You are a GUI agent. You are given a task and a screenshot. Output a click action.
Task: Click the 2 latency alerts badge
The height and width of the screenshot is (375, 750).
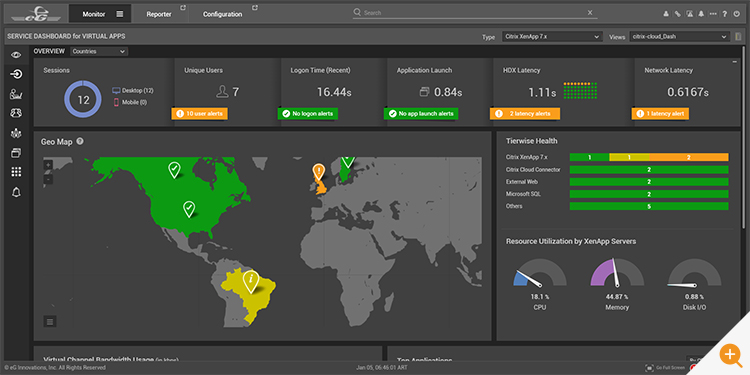click(x=525, y=114)
